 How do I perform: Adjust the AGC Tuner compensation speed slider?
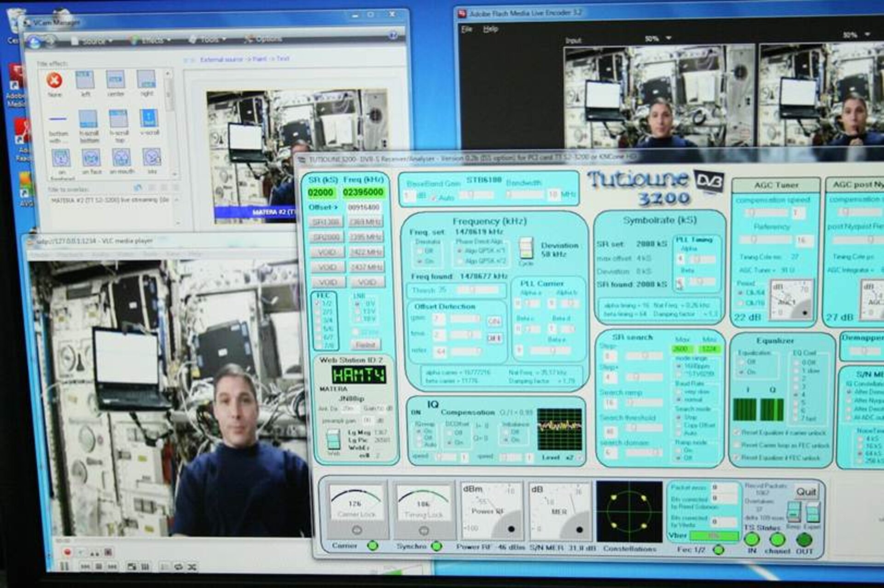click(765, 213)
